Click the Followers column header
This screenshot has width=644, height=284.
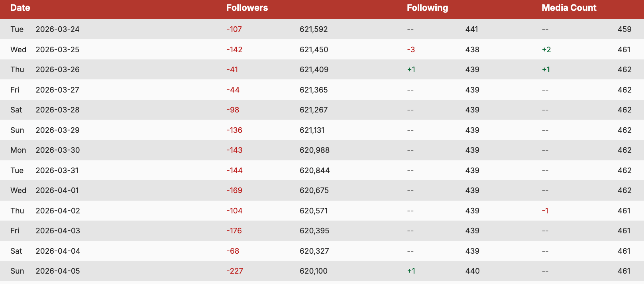click(x=247, y=8)
